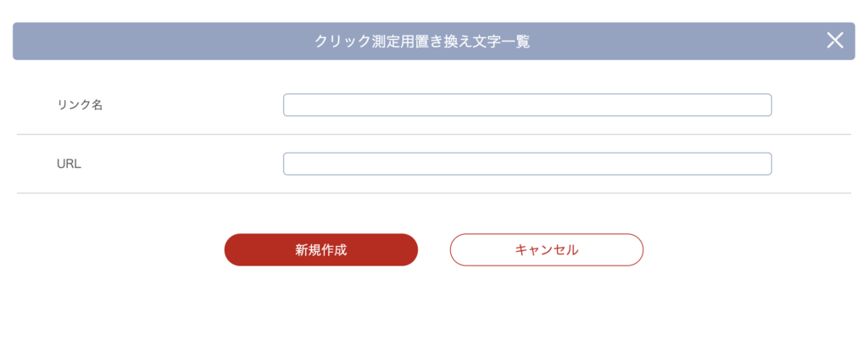Click the クリック測定用置き換え文字一覧 dialog title
868x352 pixels.
coord(422,42)
